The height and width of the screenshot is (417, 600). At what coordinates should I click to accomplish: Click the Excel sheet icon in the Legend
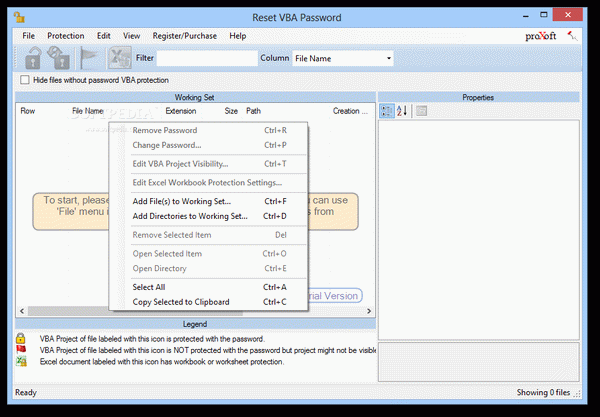(x=21, y=361)
